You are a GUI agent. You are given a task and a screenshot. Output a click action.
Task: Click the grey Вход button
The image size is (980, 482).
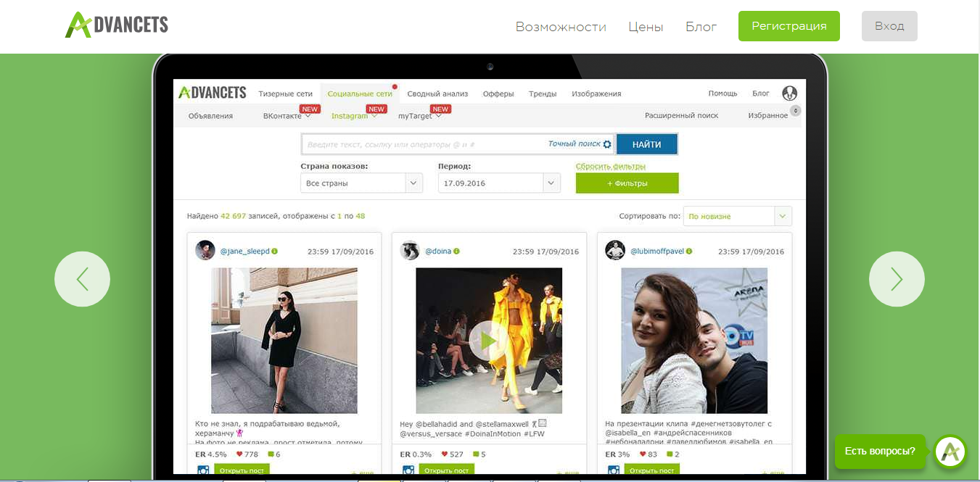pyautogui.click(x=889, y=26)
